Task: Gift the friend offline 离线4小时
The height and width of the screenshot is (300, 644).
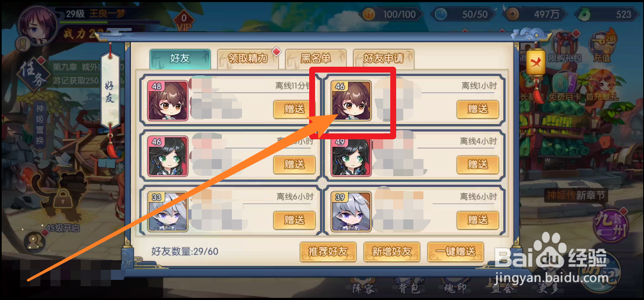Action: point(478,164)
